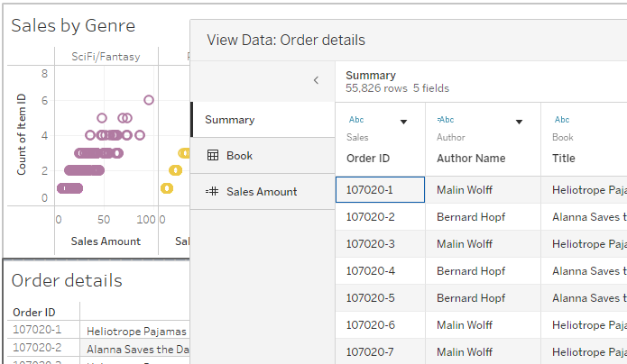The height and width of the screenshot is (364, 627).
Task: Select Heliotrope Pajamas row in Order details sheet
Action: 136,331
